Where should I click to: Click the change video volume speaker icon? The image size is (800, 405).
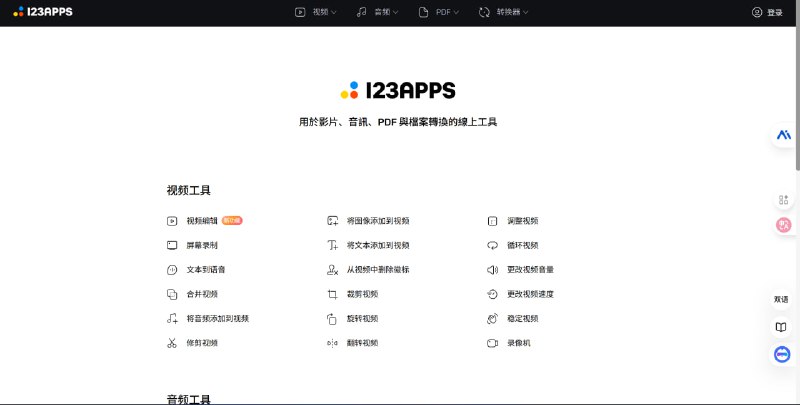[492, 270]
